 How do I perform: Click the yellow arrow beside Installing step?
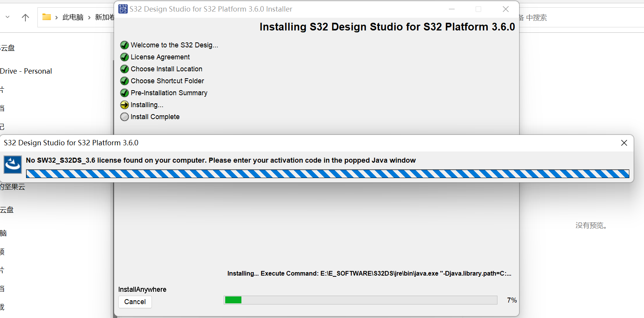coord(124,105)
